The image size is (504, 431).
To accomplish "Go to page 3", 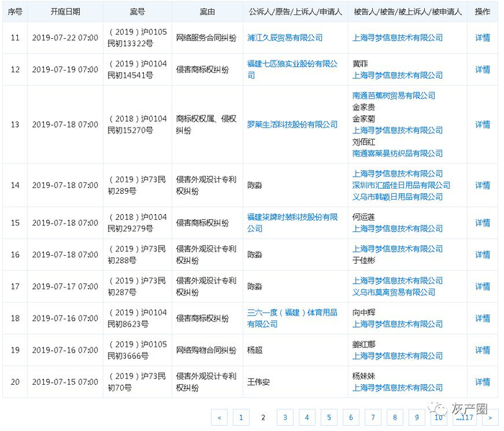I will coord(285,417).
